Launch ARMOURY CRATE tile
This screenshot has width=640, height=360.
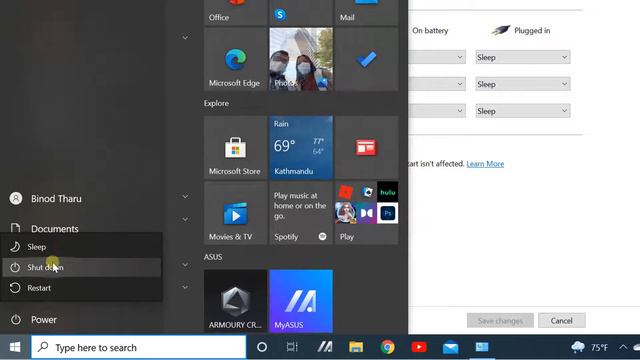236,301
